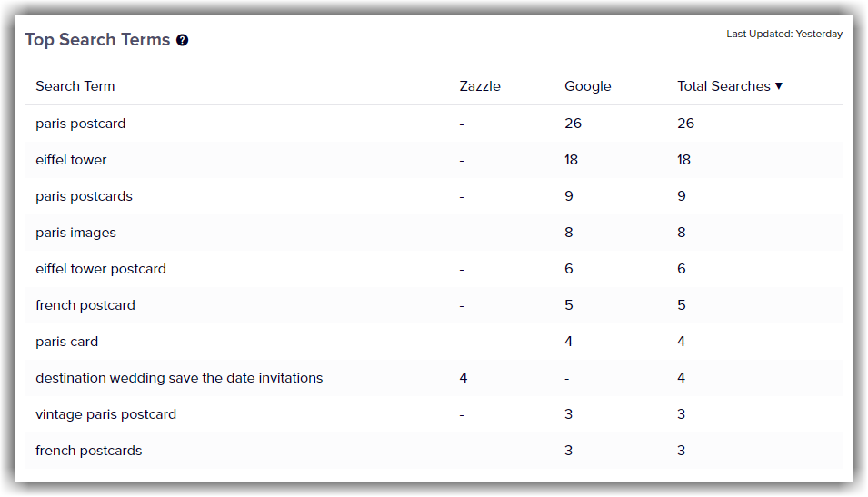Click the Total Searches sort arrow
This screenshot has width=868, height=497.
point(779,85)
